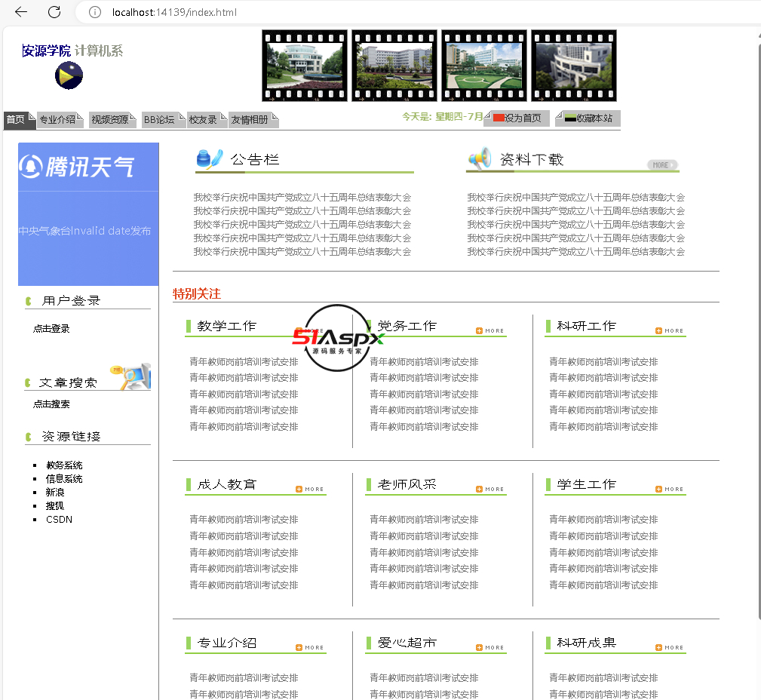Click the 文章搜索 magnifier computer icon

pos(131,376)
